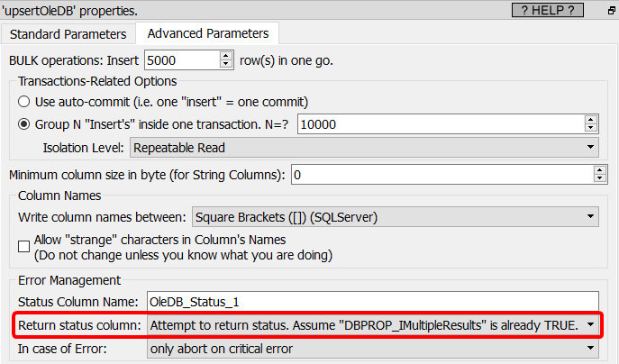Open the Isolation Level dropdown

tap(364, 148)
